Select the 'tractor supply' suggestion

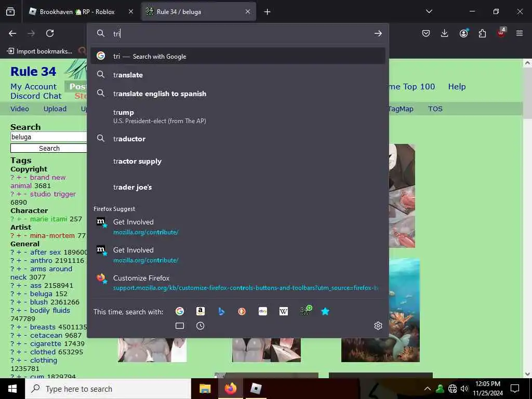click(x=238, y=161)
